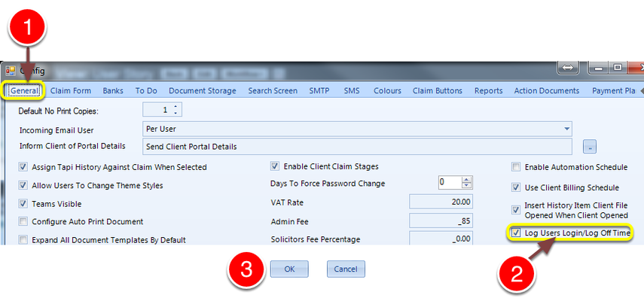Screen dimensions: 644x298
Task: Toggle Use Client Billing Schedule checkbox
Action: (515, 187)
